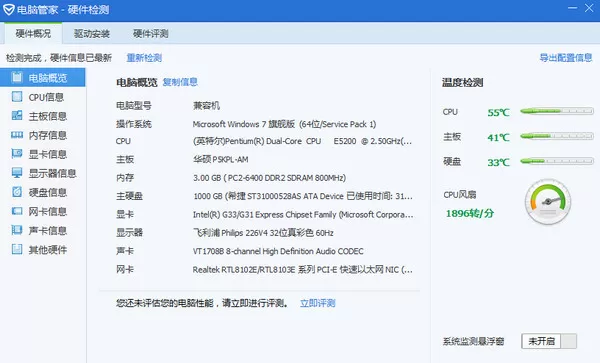
Task: Open the 其他硬件 other hardware icon
Action: [x=17, y=249]
